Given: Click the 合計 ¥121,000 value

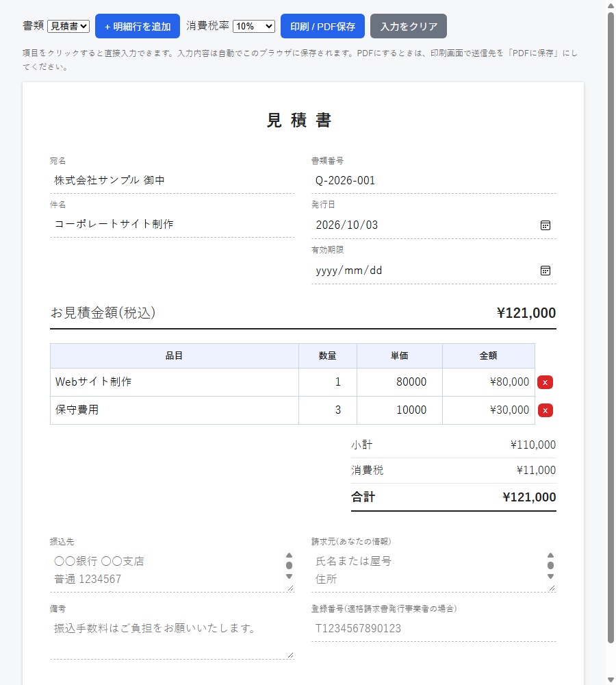Looking at the screenshot, I should (x=529, y=497).
